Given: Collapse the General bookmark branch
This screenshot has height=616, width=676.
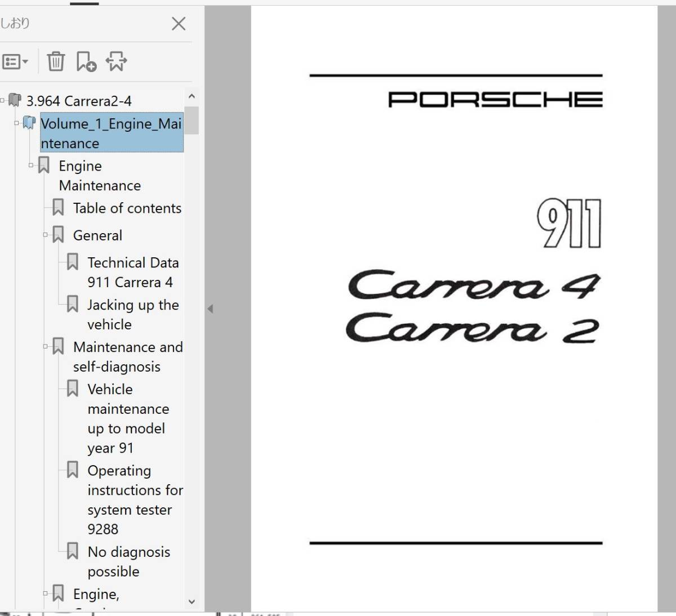Looking at the screenshot, I should coord(46,235).
